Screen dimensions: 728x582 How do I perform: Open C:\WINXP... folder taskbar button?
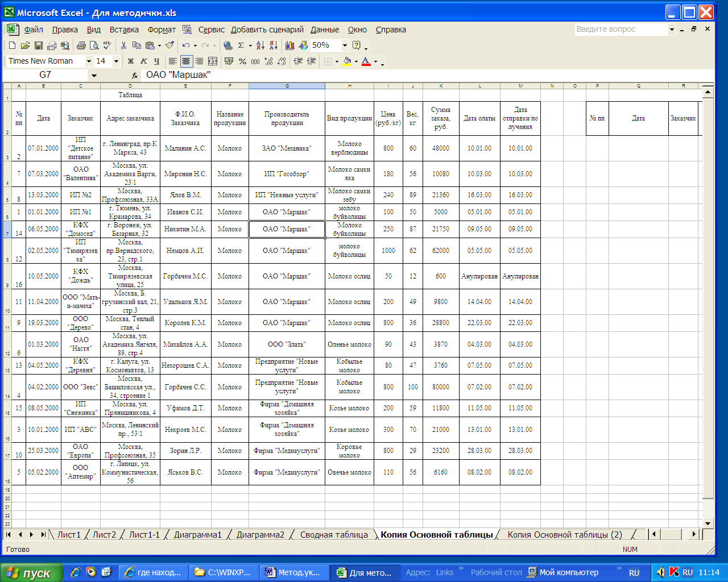pyautogui.click(x=225, y=572)
